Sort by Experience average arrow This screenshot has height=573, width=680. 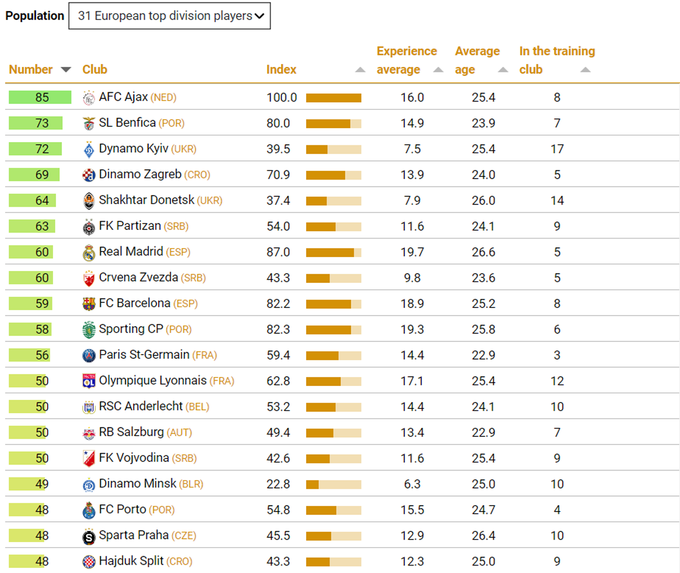click(438, 70)
